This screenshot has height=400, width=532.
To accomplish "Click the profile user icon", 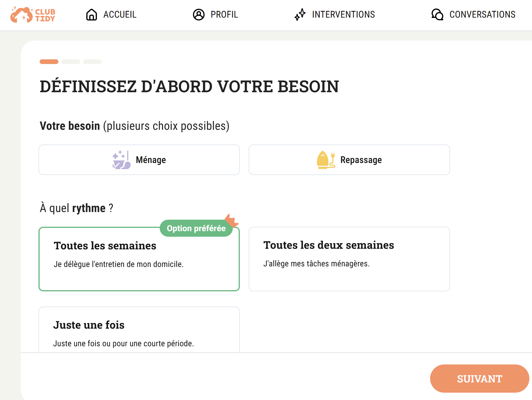I will coord(199,14).
